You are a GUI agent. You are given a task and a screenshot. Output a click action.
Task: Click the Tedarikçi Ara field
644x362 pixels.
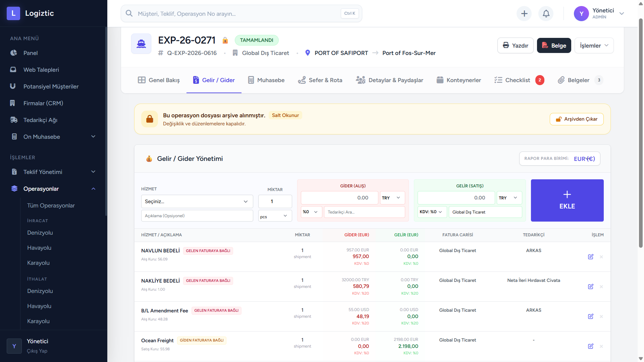tap(365, 212)
